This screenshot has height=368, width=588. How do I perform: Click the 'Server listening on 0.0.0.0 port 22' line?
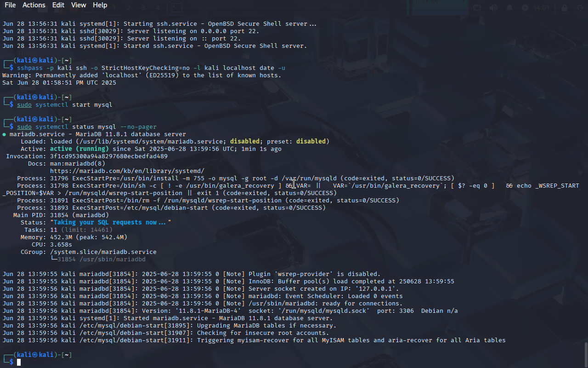(x=131, y=31)
